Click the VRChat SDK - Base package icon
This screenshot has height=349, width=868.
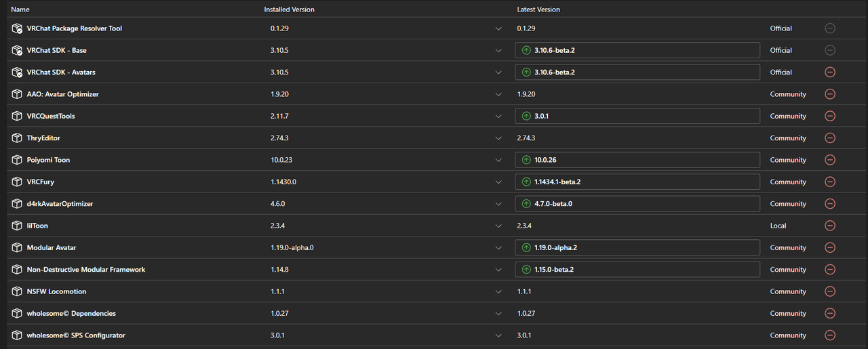(x=17, y=50)
